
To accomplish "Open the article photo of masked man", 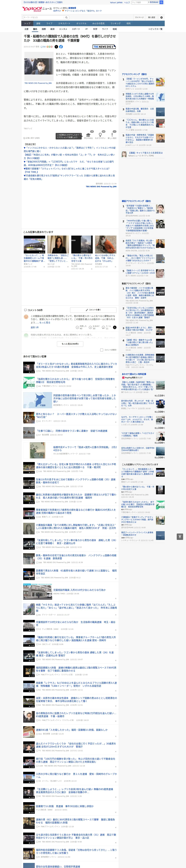I will (x=39, y=66).
